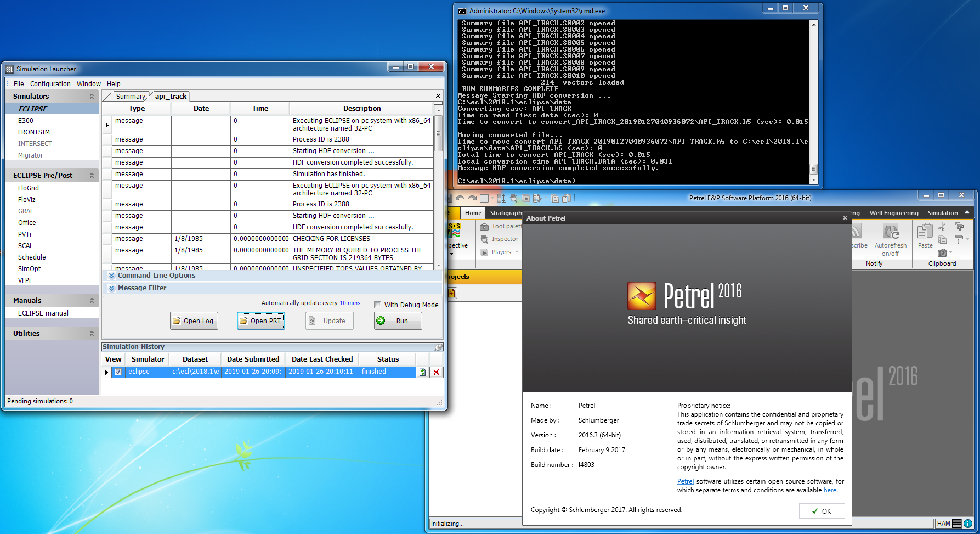Expand the Utilities section
This screenshot has width=980, height=534.
pyautogui.click(x=92, y=334)
